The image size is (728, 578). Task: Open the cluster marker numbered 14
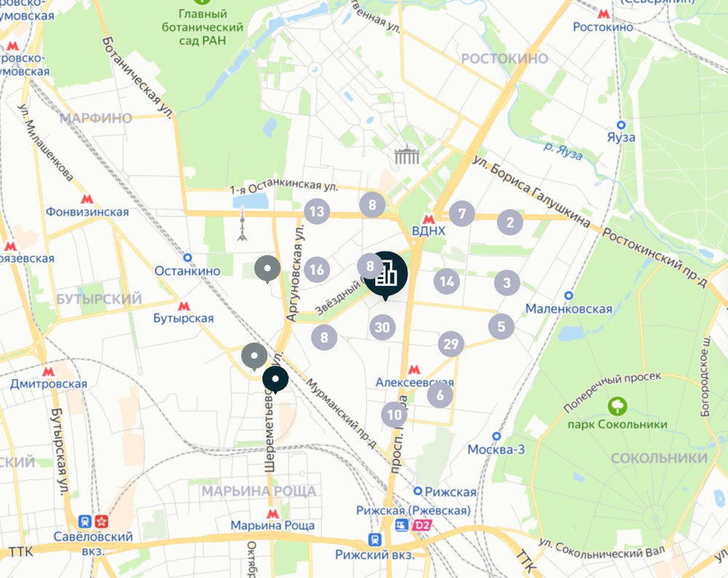447,281
